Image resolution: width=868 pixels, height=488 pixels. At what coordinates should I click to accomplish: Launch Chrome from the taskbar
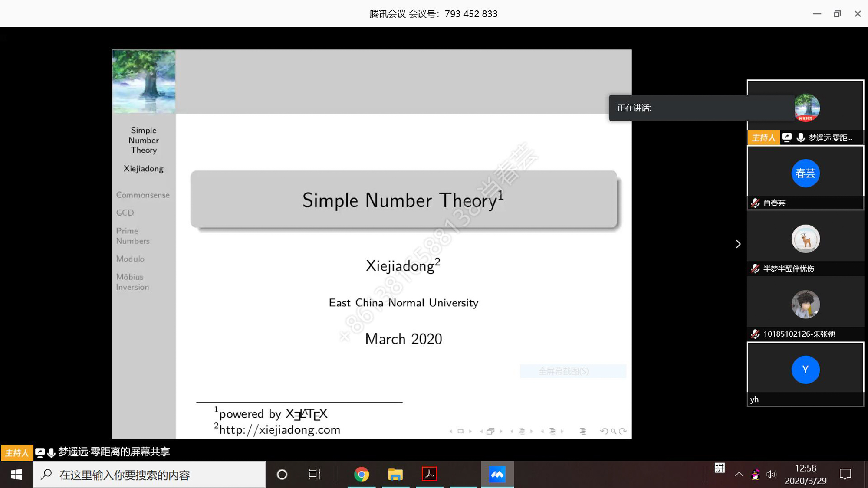click(361, 474)
